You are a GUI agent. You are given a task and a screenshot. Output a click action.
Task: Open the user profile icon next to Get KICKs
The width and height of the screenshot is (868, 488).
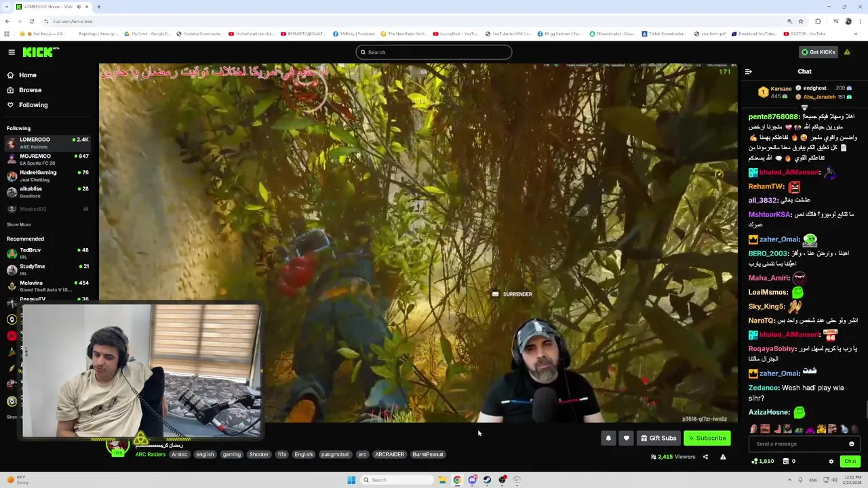pos(847,52)
